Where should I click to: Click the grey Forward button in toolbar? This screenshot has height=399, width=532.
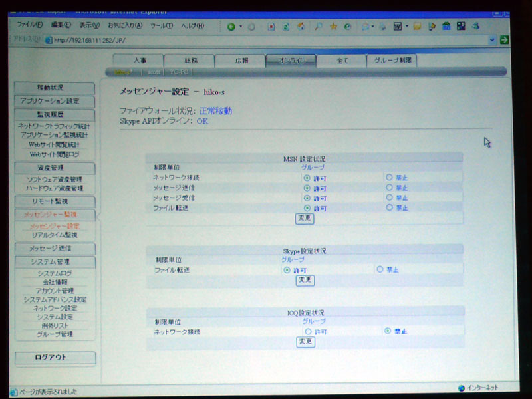[x=251, y=27]
